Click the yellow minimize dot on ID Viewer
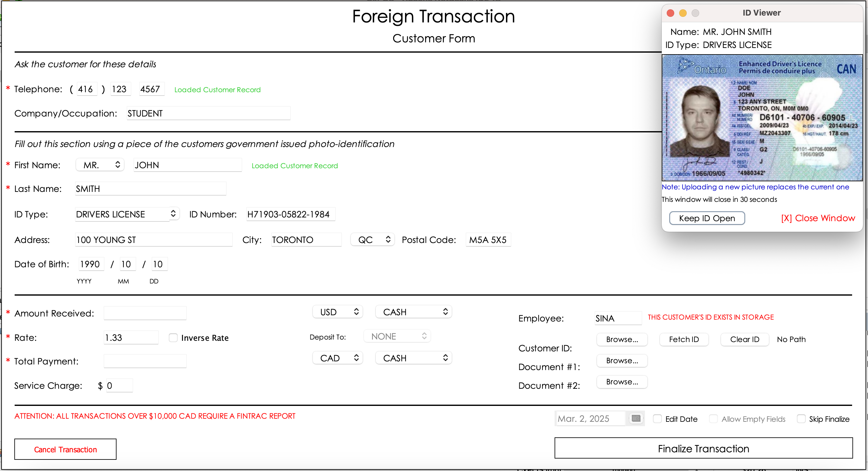Image resolution: width=868 pixels, height=471 pixels. [x=683, y=13]
